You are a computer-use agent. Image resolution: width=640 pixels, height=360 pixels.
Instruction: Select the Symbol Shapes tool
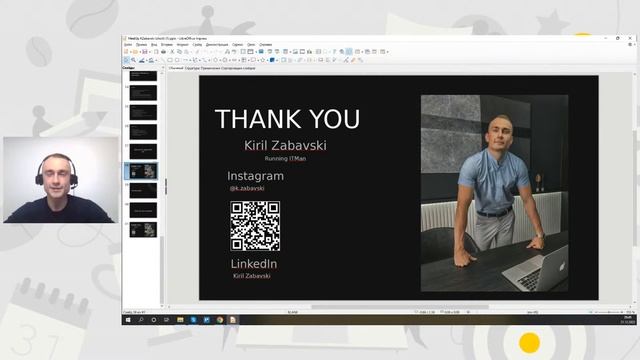225,60
